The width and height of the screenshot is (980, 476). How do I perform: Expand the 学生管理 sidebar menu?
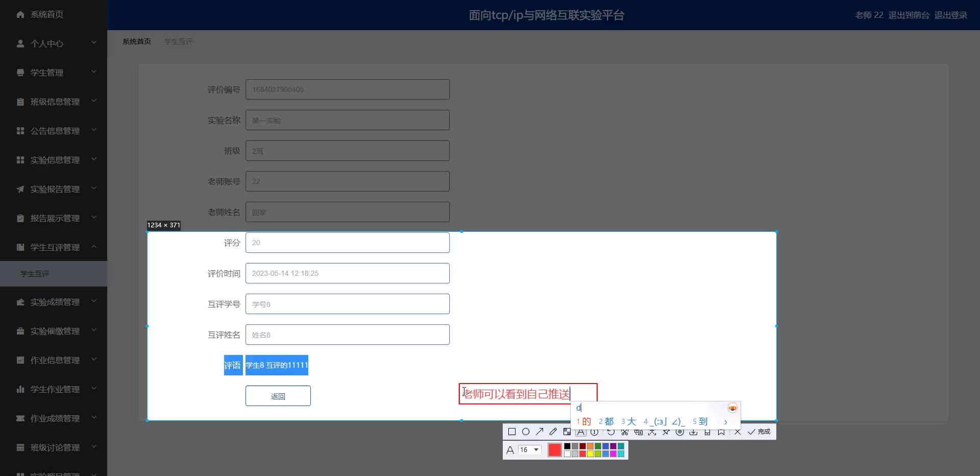click(54, 73)
